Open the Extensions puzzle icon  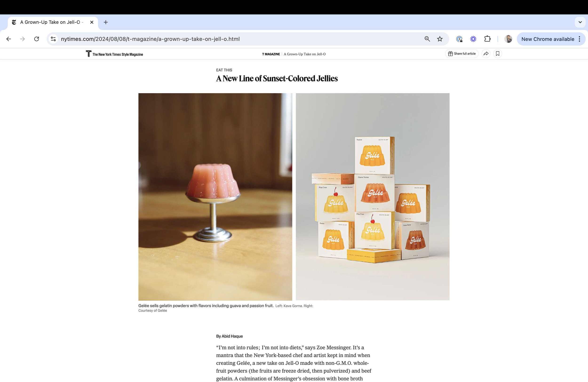tap(487, 39)
